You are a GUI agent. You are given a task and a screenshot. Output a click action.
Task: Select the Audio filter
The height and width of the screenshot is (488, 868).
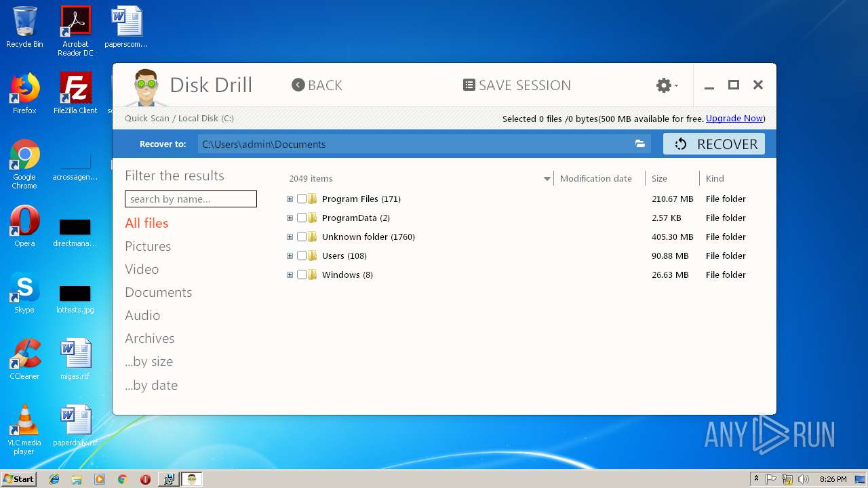tap(142, 315)
